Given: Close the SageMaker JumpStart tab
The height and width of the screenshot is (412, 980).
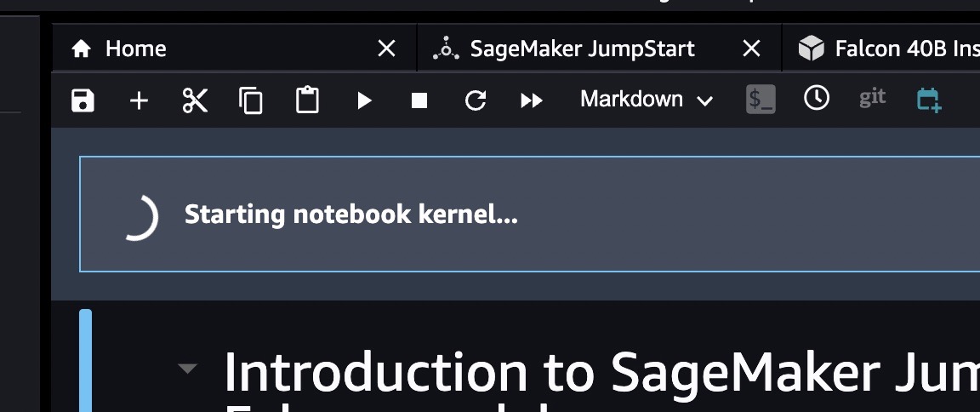Looking at the screenshot, I should (751, 49).
